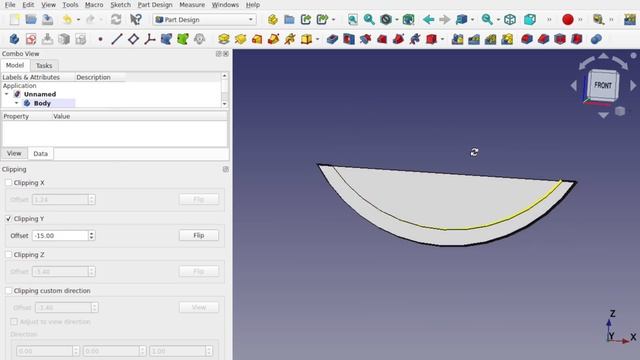Add a datum point
The height and width of the screenshot is (360, 640).
coord(100,39)
